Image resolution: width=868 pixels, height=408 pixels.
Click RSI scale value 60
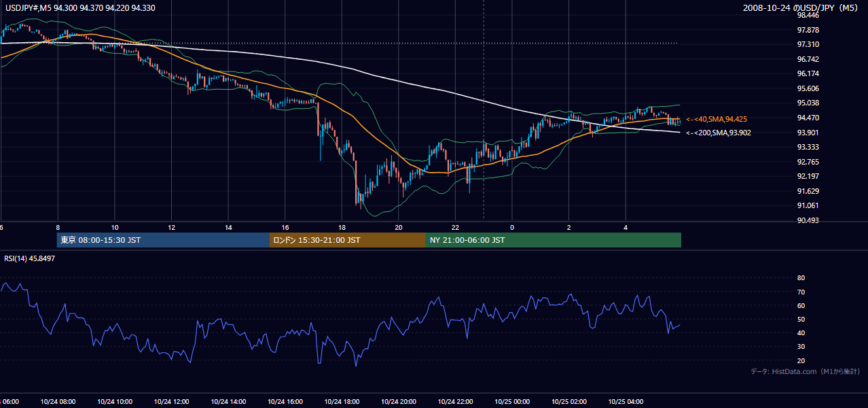[801, 305]
